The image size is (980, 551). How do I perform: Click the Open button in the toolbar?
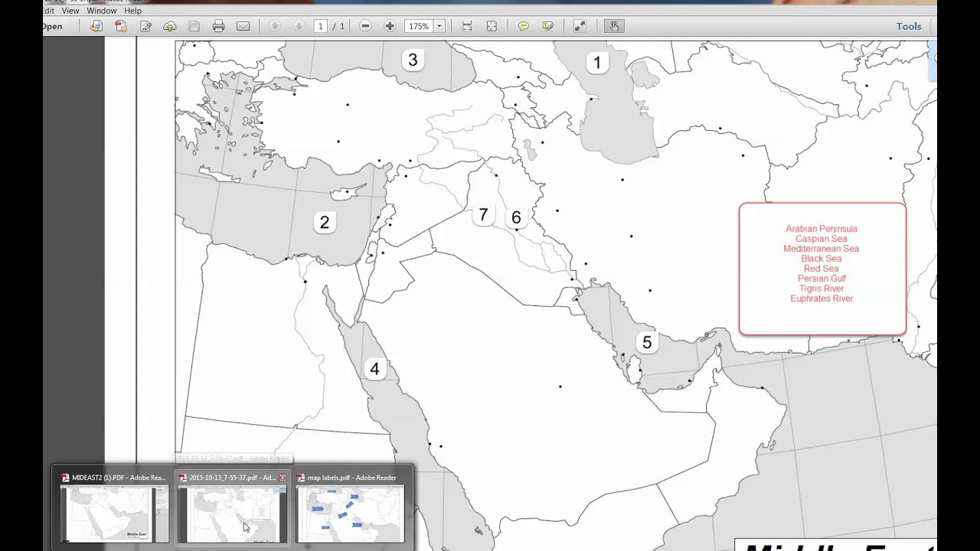coord(52,26)
